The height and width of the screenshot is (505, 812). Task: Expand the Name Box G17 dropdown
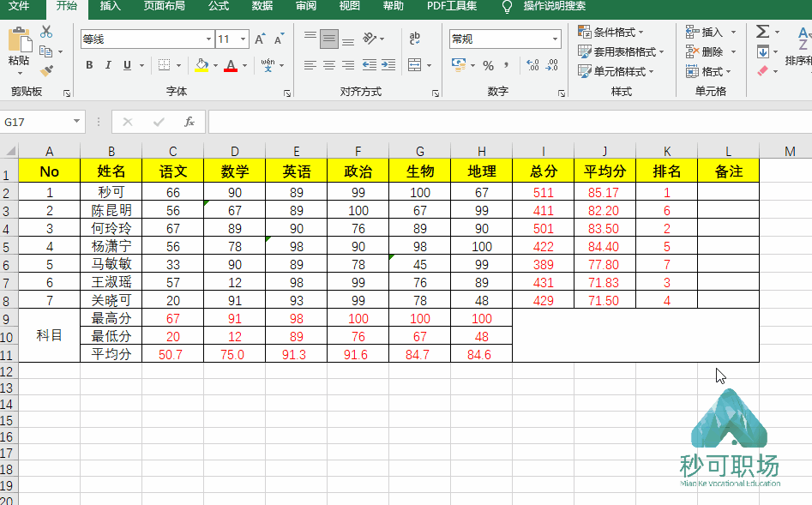[76, 121]
